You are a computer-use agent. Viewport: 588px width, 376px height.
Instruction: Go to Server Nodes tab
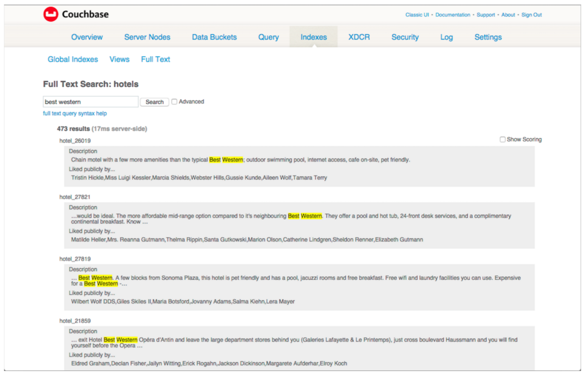coord(147,37)
